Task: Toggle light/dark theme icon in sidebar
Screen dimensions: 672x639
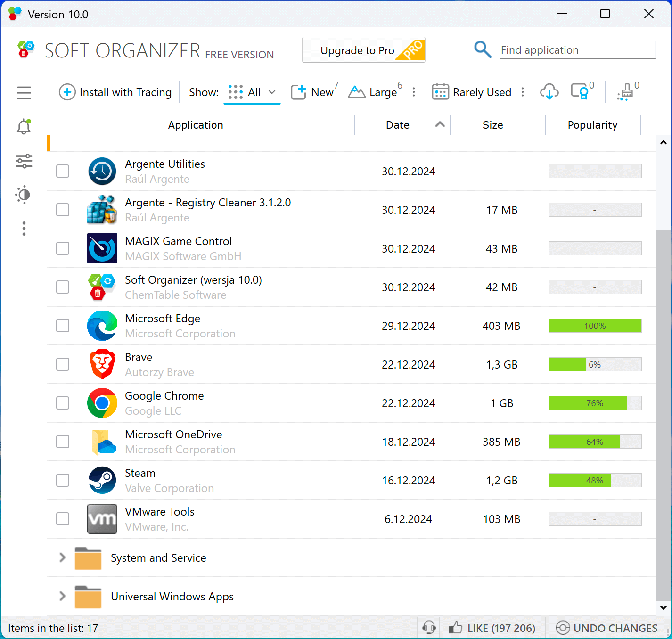Action: pos(23,195)
